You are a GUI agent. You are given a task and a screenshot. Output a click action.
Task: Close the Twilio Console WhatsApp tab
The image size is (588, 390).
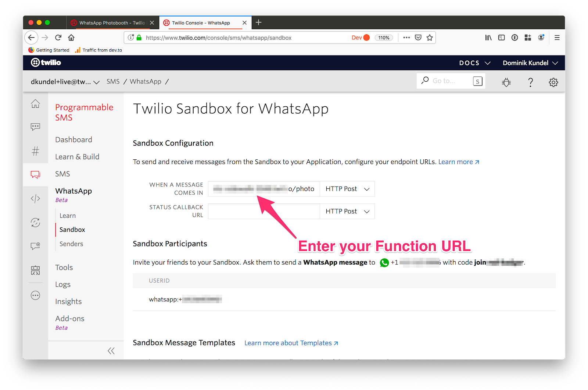245,23
